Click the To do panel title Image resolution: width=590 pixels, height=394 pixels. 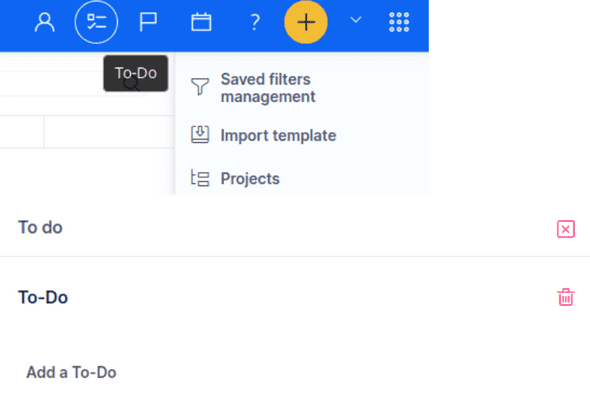40,228
